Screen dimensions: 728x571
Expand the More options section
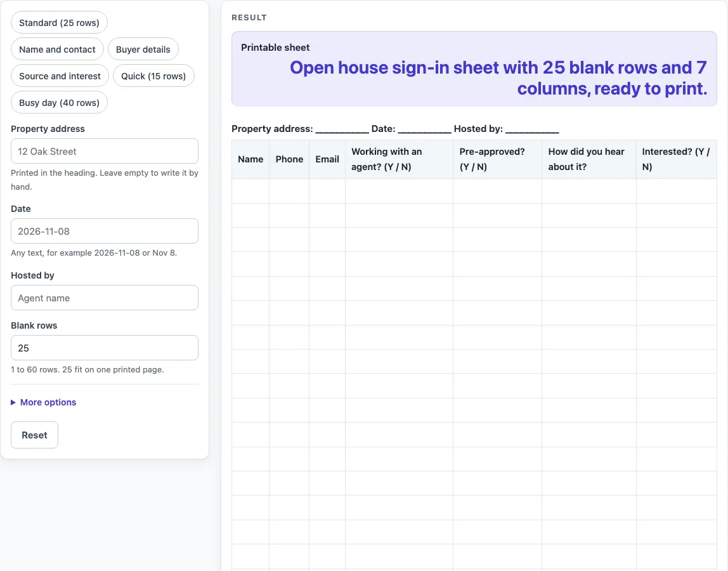[44, 402]
